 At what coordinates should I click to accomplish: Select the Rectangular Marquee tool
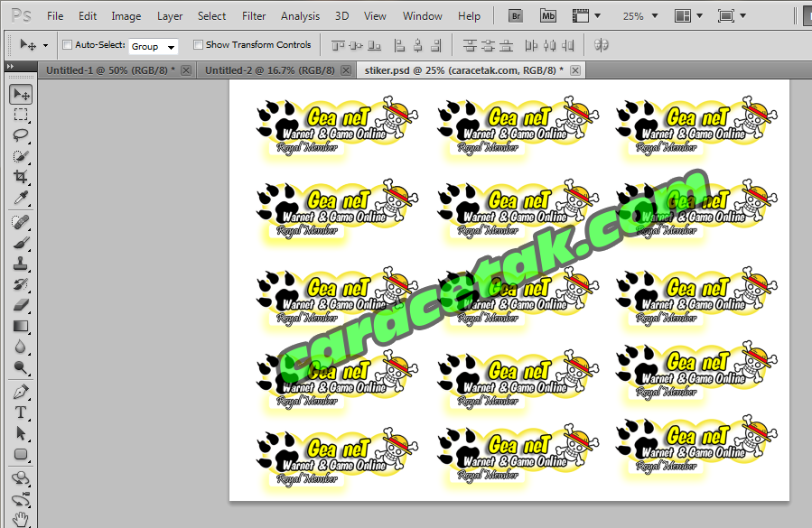pos(21,115)
